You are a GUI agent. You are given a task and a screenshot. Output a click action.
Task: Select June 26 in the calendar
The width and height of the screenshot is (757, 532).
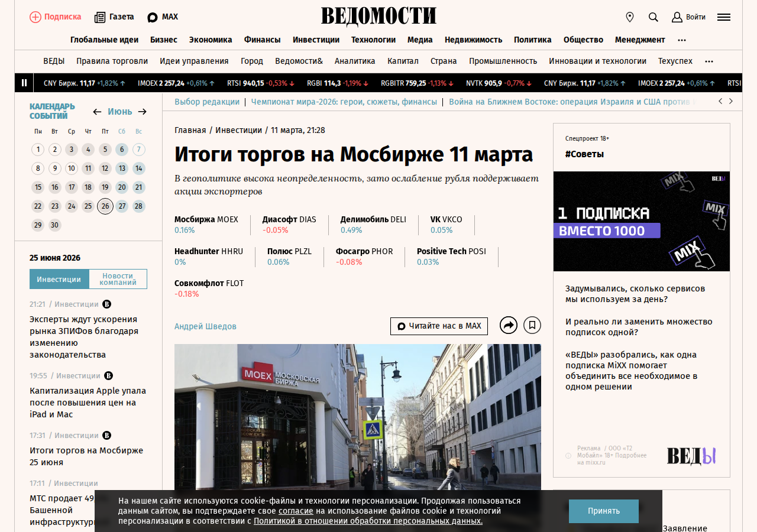tap(105, 206)
